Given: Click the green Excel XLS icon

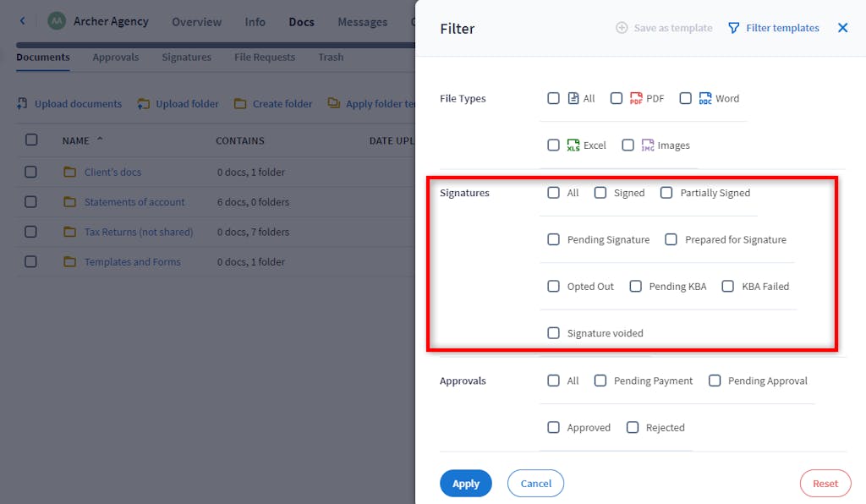Looking at the screenshot, I should coord(573,145).
